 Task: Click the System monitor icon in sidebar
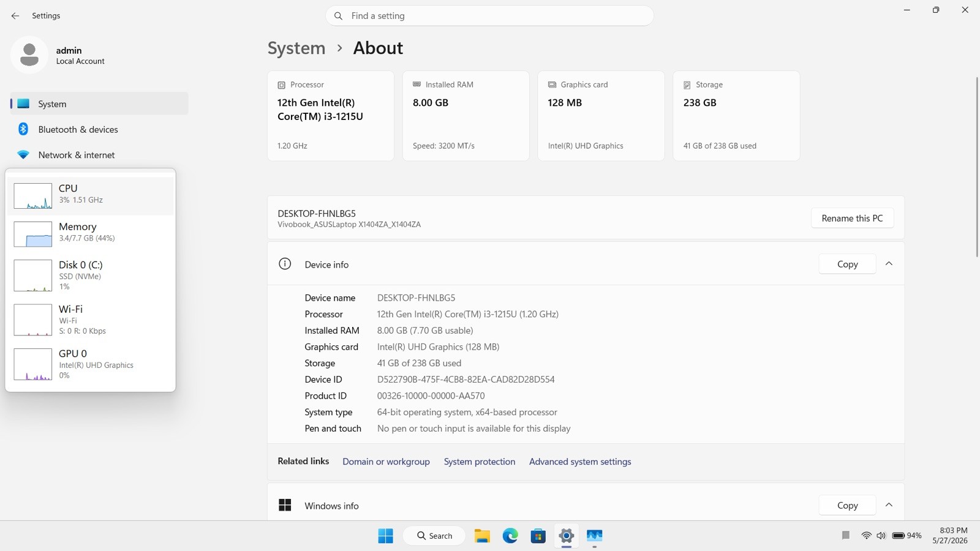(x=23, y=104)
